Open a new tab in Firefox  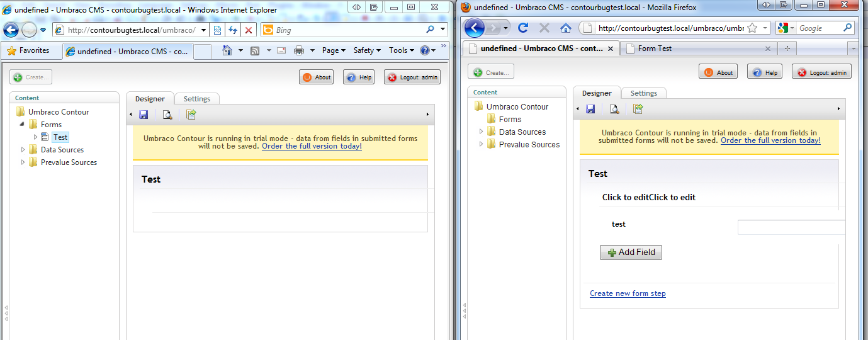[x=787, y=48]
